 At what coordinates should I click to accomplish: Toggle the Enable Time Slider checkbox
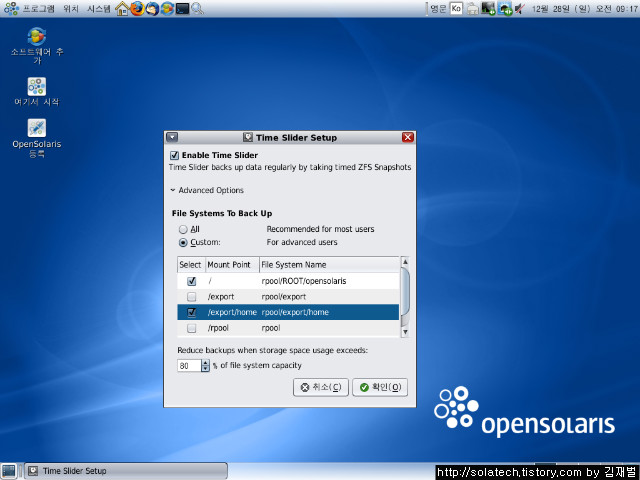pyautogui.click(x=175, y=156)
